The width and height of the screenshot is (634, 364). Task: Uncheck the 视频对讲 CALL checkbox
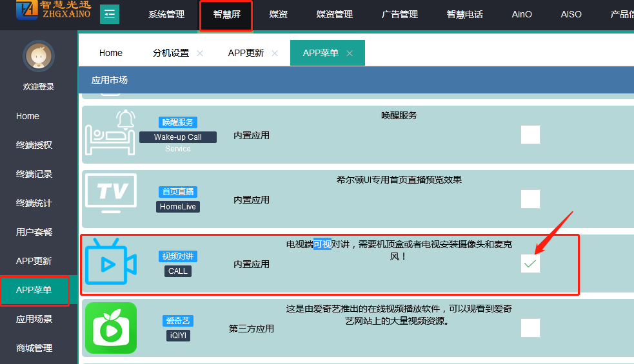click(x=530, y=263)
